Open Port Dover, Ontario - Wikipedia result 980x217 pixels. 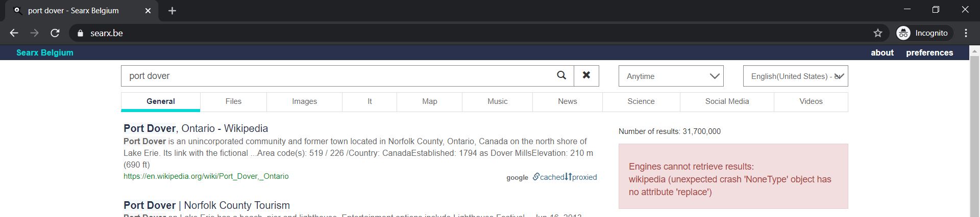tap(195, 128)
